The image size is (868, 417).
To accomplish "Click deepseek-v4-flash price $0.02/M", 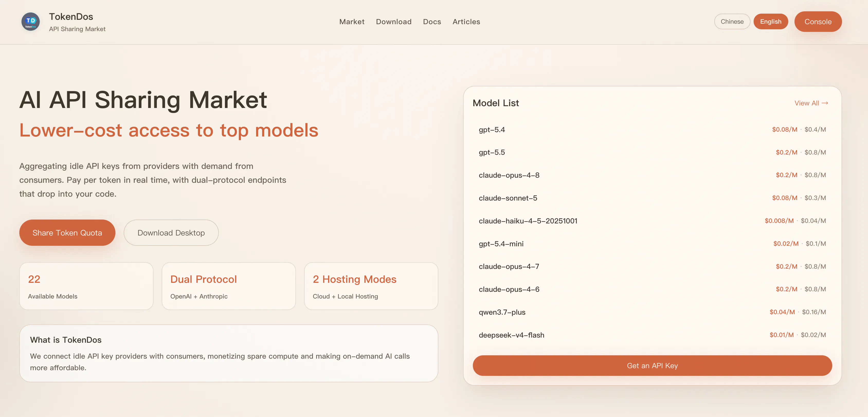I will tap(813, 335).
